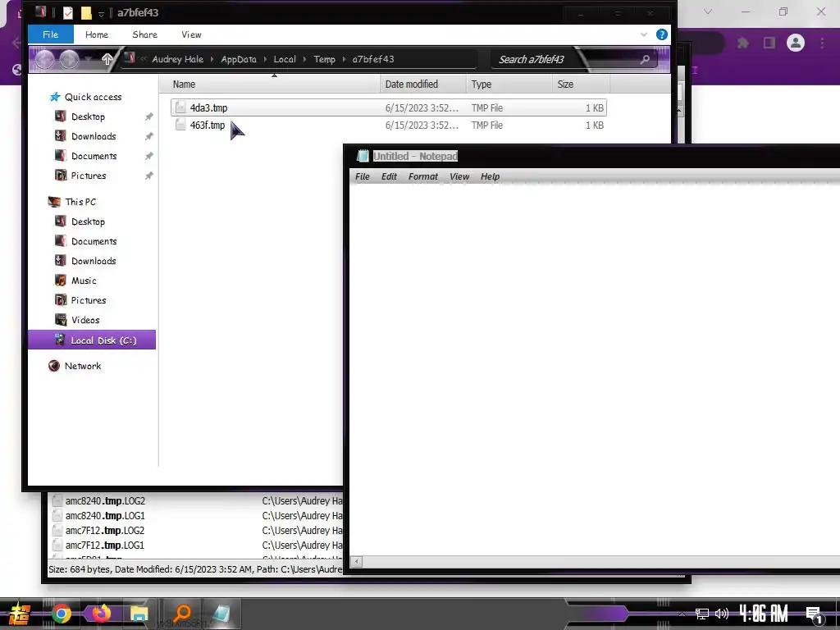Go back using Explorer back arrow
Screen dimensions: 840x630
(44, 59)
